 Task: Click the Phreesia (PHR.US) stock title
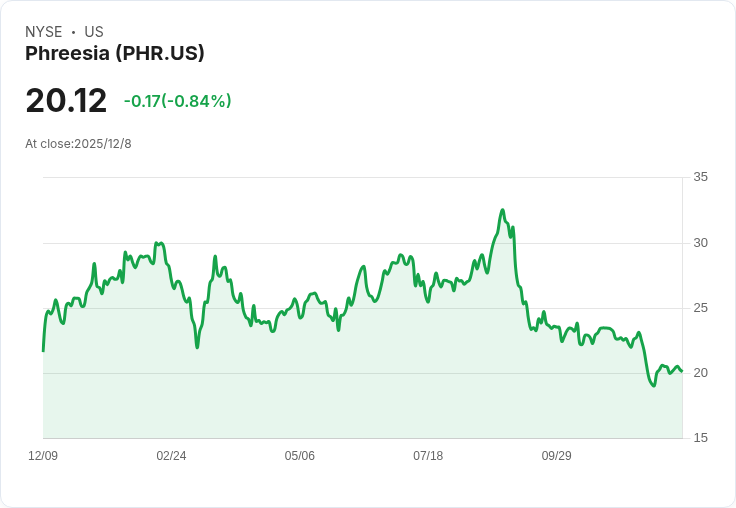tap(115, 54)
